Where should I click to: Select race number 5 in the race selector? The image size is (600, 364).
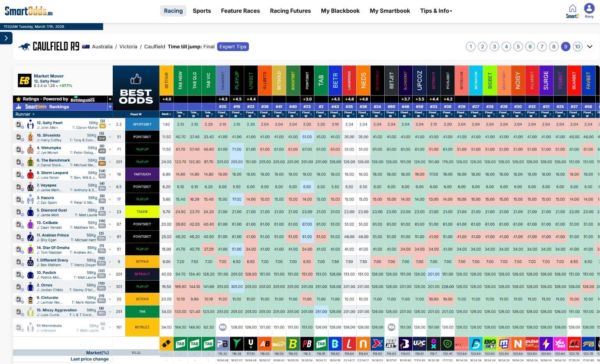(x=518, y=46)
